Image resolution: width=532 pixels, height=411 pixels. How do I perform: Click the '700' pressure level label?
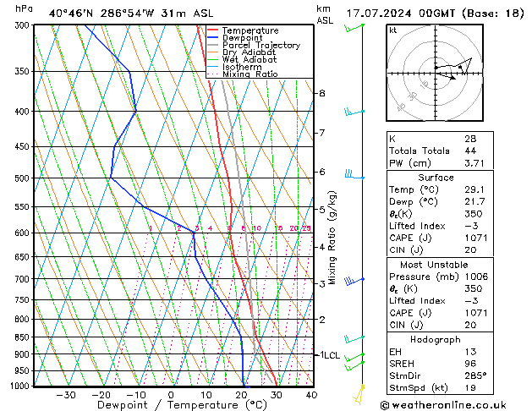click(24, 279)
